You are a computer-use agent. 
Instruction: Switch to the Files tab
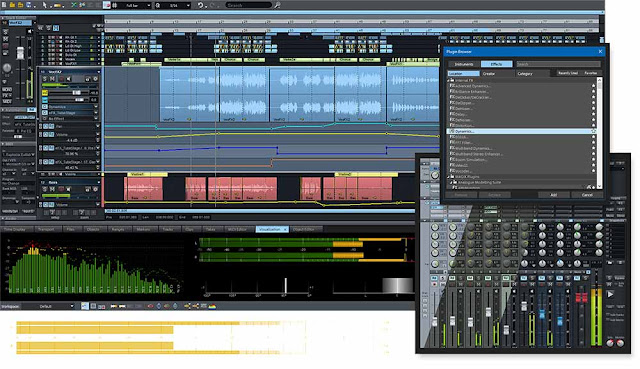point(71,229)
